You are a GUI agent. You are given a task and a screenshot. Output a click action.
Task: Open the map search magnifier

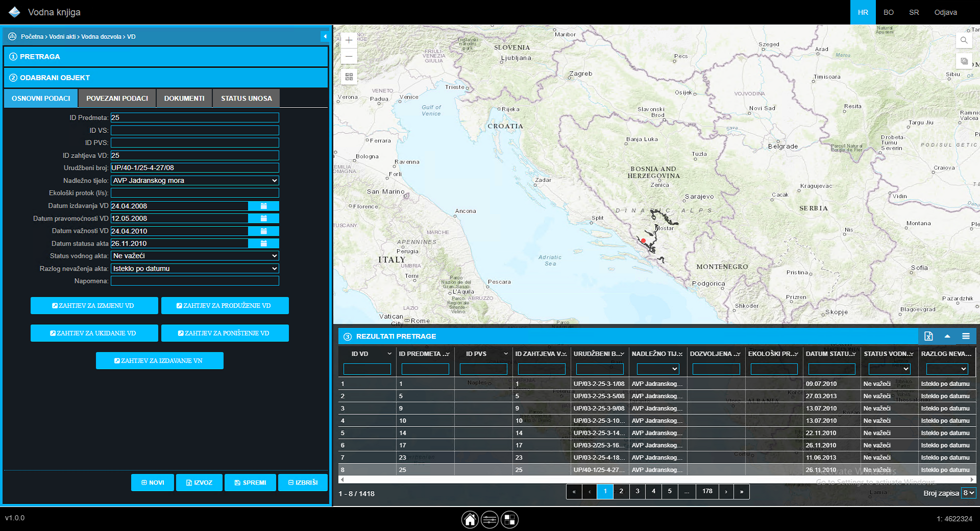click(x=964, y=40)
